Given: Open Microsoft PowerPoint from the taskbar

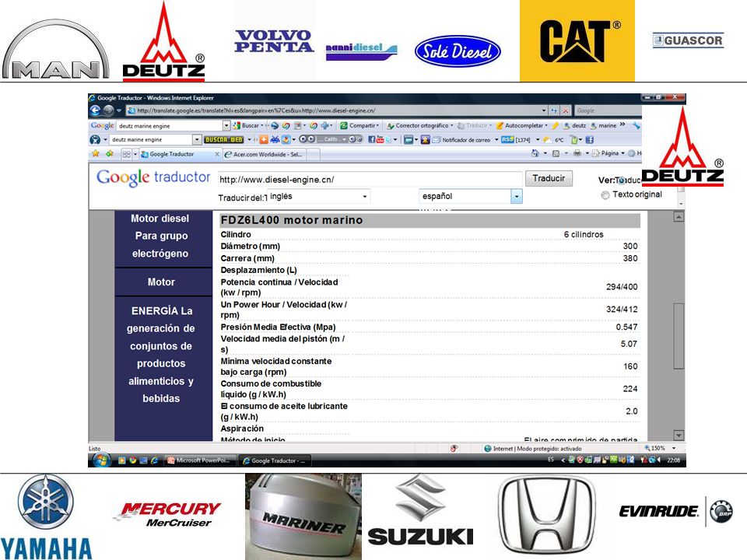Looking at the screenshot, I should pyautogui.click(x=200, y=460).
